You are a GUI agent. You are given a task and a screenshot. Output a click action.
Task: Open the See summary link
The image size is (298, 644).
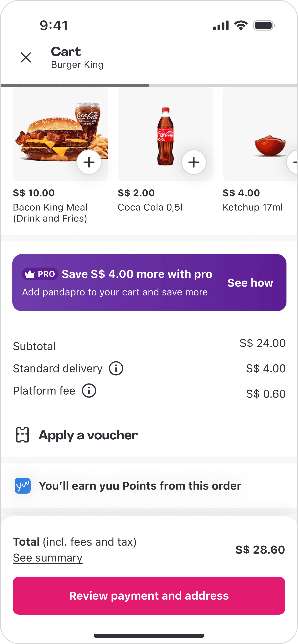tap(47, 558)
